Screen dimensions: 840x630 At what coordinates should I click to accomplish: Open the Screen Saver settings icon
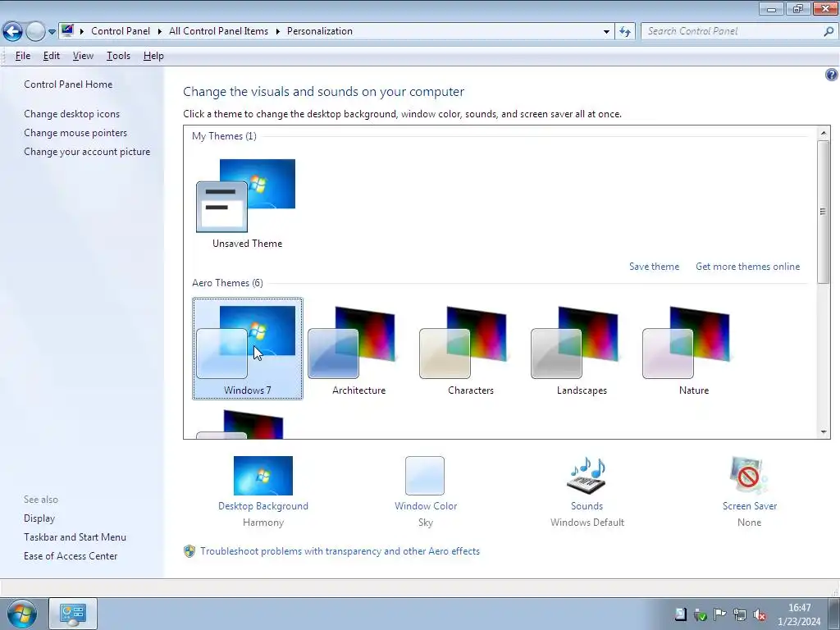(x=749, y=476)
